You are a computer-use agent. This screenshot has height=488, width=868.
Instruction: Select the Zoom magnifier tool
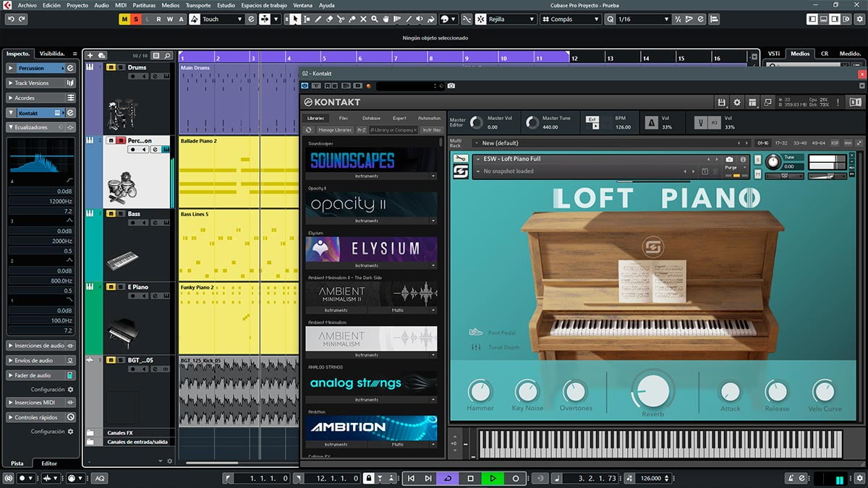pyautogui.click(x=374, y=19)
